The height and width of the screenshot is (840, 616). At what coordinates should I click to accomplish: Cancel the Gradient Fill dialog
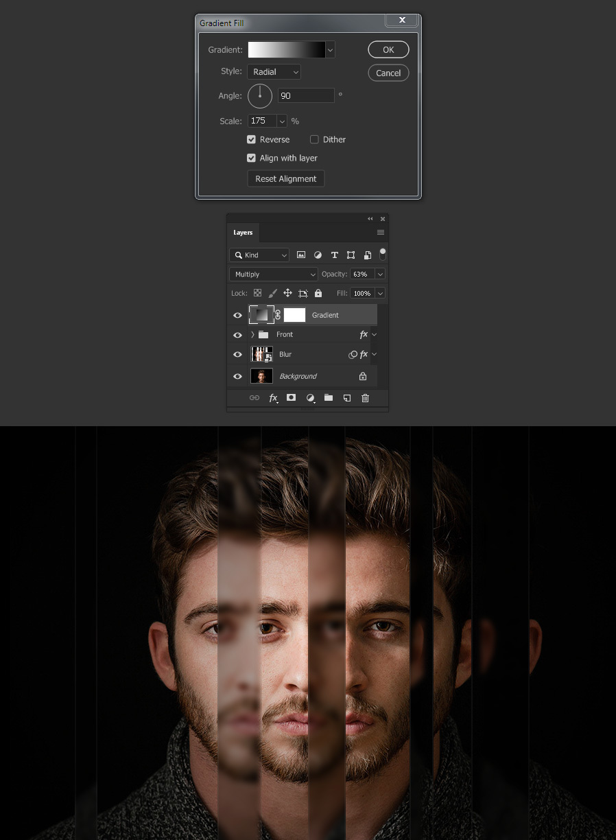388,73
